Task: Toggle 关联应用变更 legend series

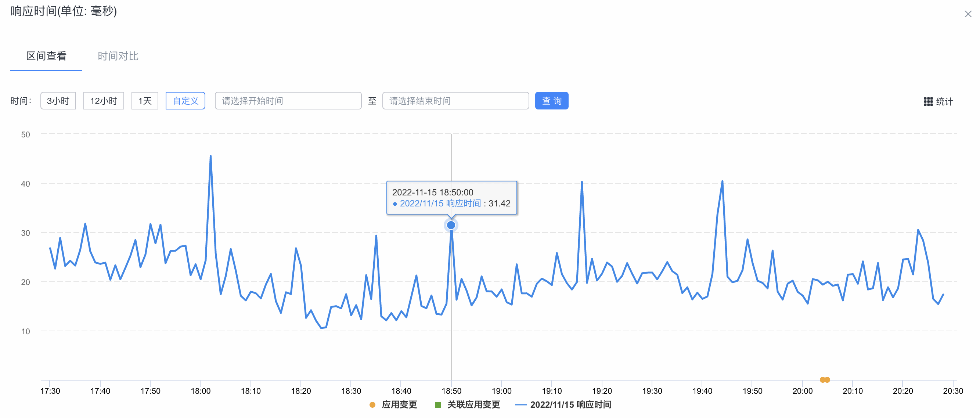Action: click(x=473, y=405)
